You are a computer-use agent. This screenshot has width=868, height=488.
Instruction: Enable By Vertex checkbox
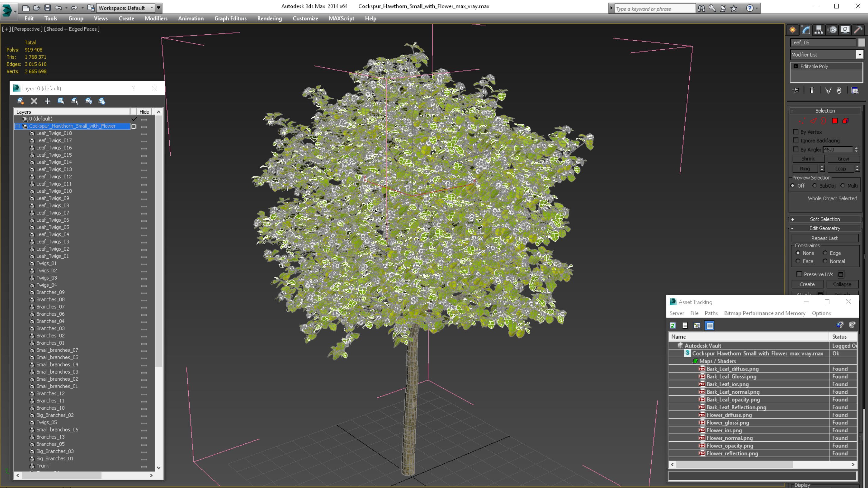pos(796,132)
